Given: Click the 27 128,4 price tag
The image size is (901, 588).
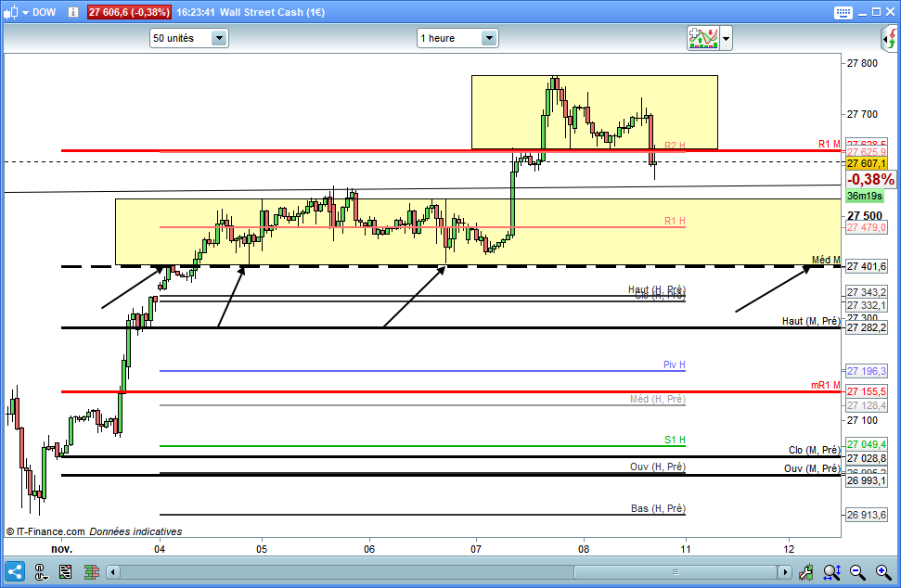Looking at the screenshot, I should coord(866,406).
